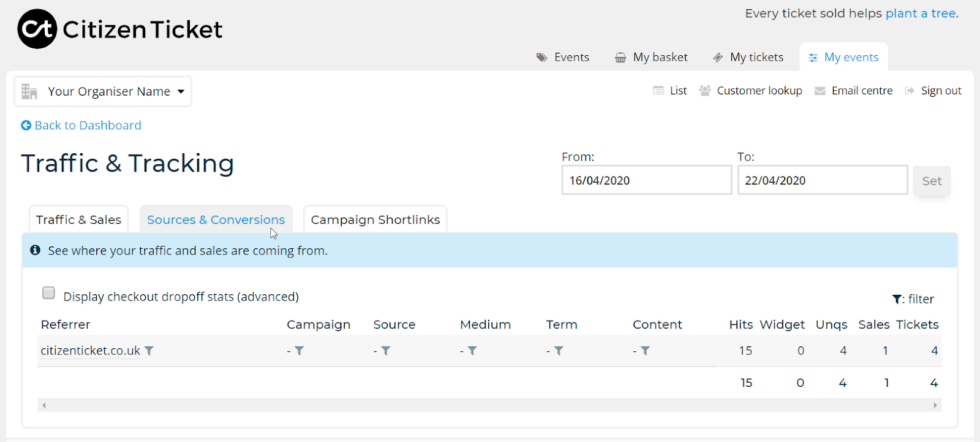The image size is (980, 442).
Task: Open the To date picker field
Action: [822, 180]
